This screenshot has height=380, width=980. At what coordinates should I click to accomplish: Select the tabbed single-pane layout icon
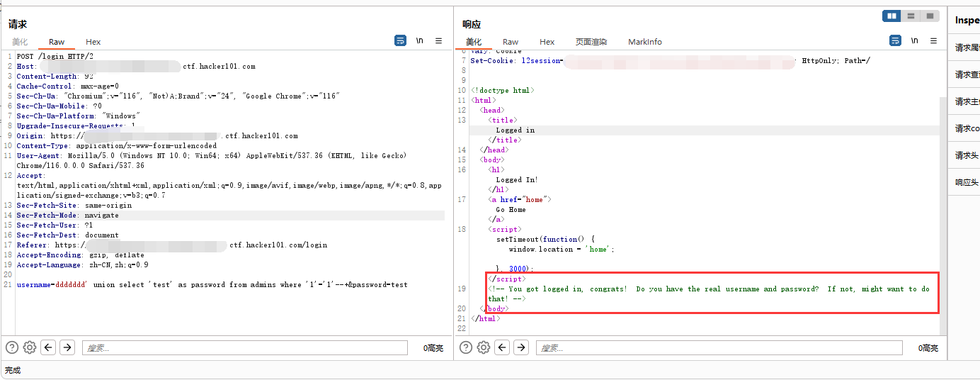(930, 16)
